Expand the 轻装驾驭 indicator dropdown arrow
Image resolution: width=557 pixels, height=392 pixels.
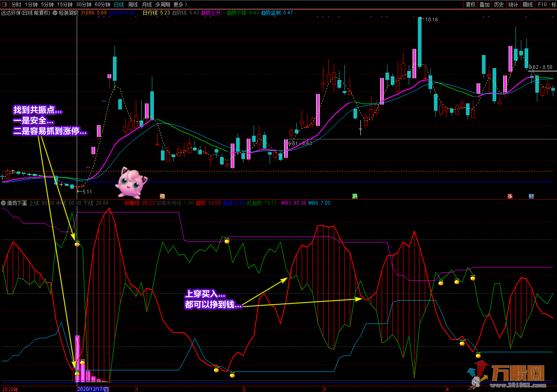[55, 13]
